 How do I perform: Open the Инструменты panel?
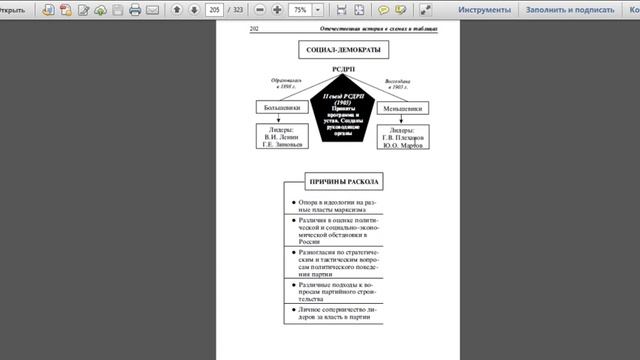pyautogui.click(x=484, y=10)
